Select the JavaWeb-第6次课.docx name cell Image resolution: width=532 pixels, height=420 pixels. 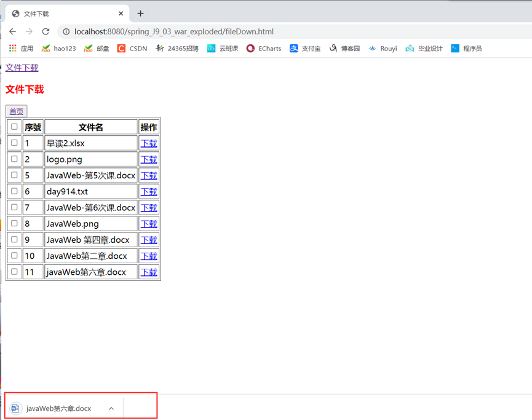pos(91,208)
